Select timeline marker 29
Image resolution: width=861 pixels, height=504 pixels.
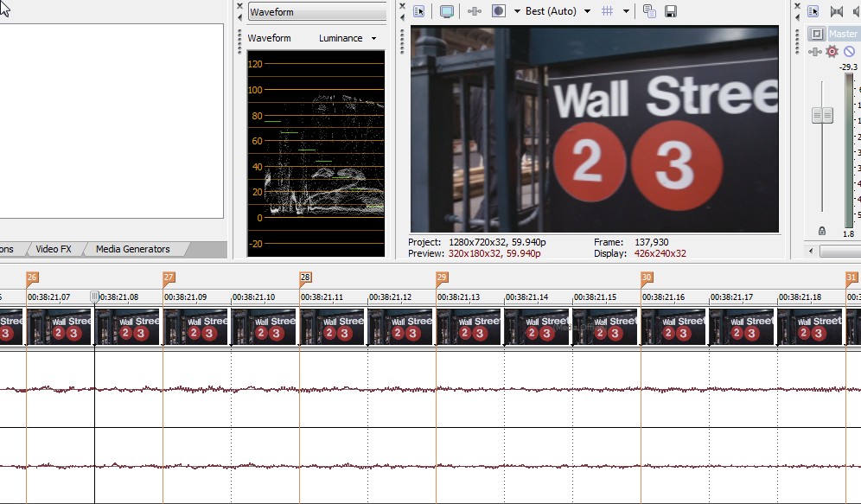tap(442, 278)
